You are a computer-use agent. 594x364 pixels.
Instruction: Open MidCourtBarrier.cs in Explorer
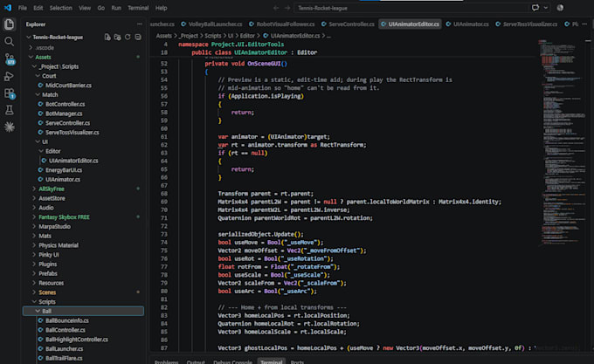[68, 86]
